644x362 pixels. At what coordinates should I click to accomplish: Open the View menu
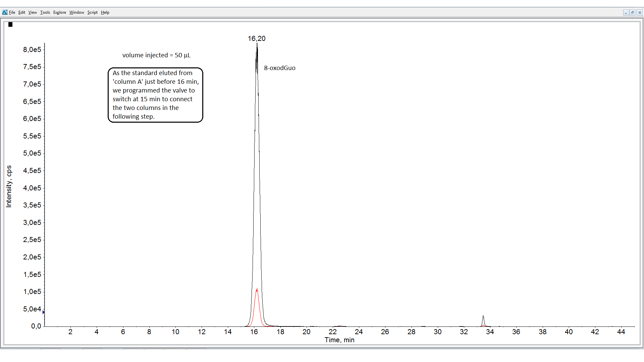(x=33, y=12)
